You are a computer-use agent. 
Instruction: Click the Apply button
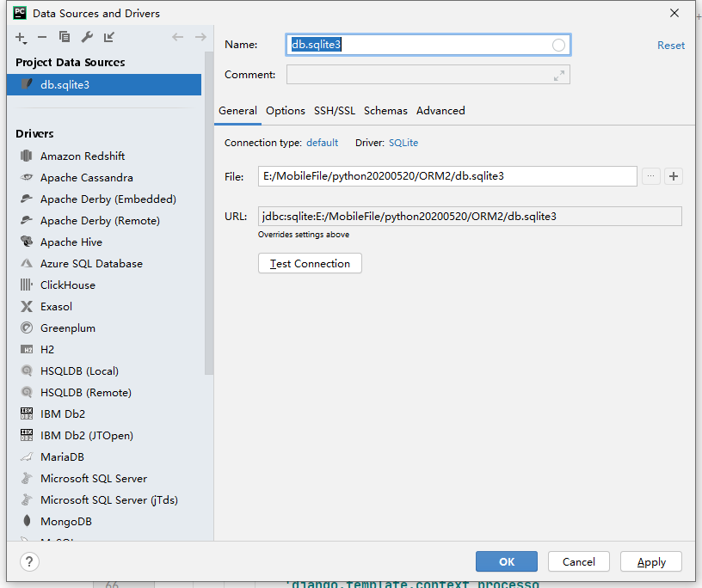click(651, 561)
